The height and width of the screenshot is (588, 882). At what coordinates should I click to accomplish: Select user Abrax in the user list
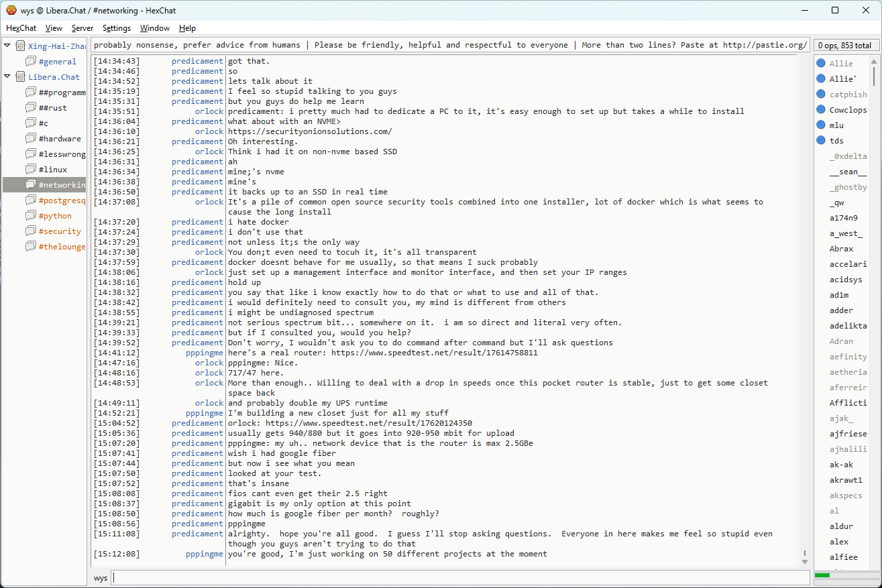coord(841,249)
